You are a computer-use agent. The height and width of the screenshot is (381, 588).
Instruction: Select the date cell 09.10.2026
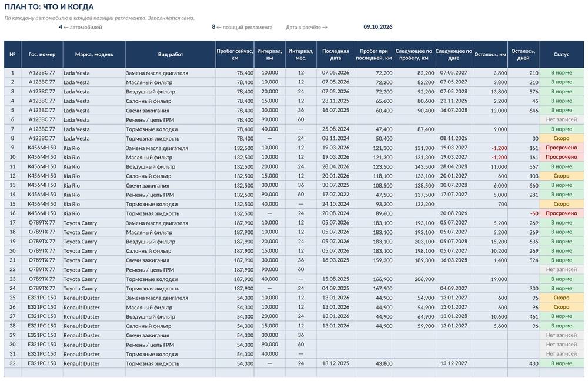tap(377, 27)
